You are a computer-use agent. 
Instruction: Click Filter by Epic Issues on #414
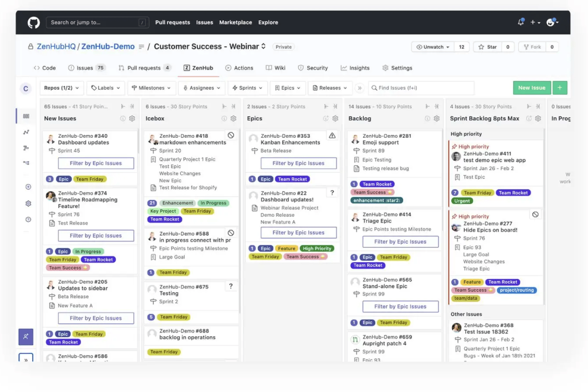[400, 241]
